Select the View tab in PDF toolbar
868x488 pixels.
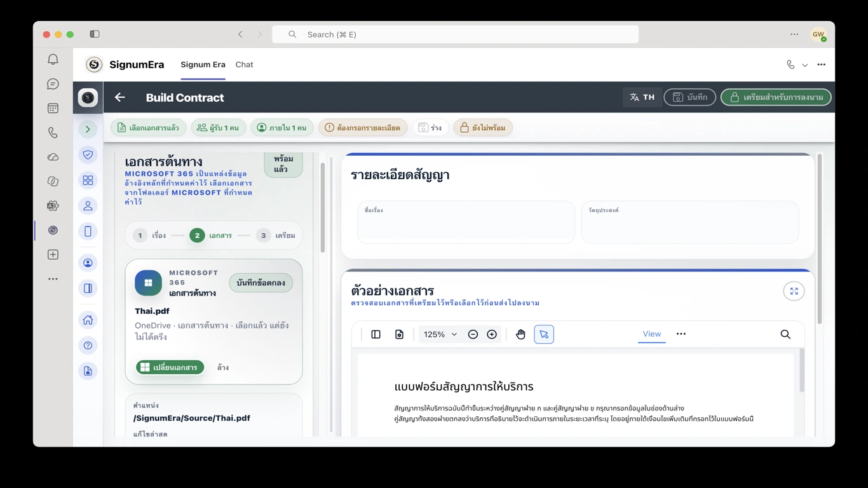tap(652, 334)
